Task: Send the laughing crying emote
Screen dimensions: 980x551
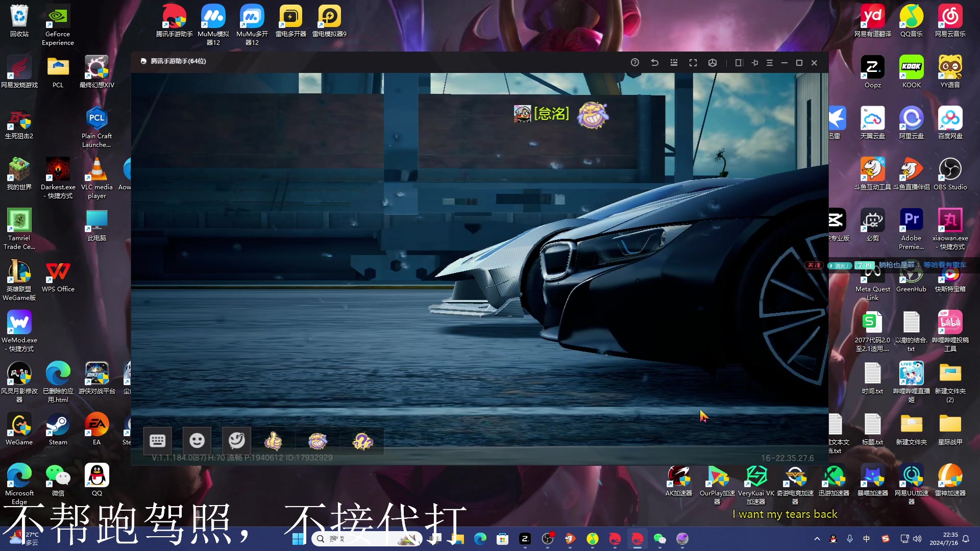Action: click(317, 440)
